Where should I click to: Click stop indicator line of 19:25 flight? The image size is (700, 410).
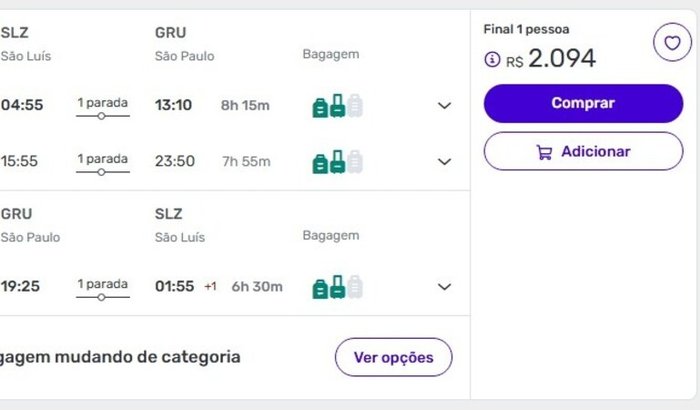click(102, 298)
